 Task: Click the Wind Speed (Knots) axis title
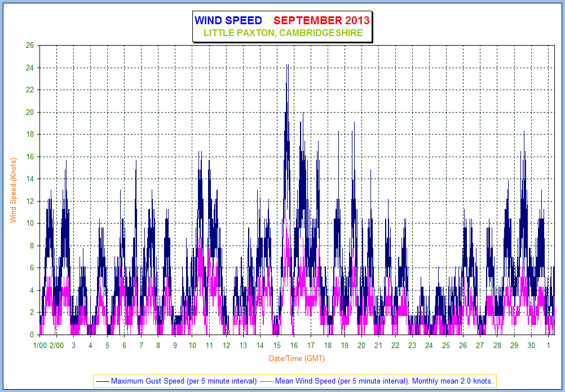click(x=14, y=190)
